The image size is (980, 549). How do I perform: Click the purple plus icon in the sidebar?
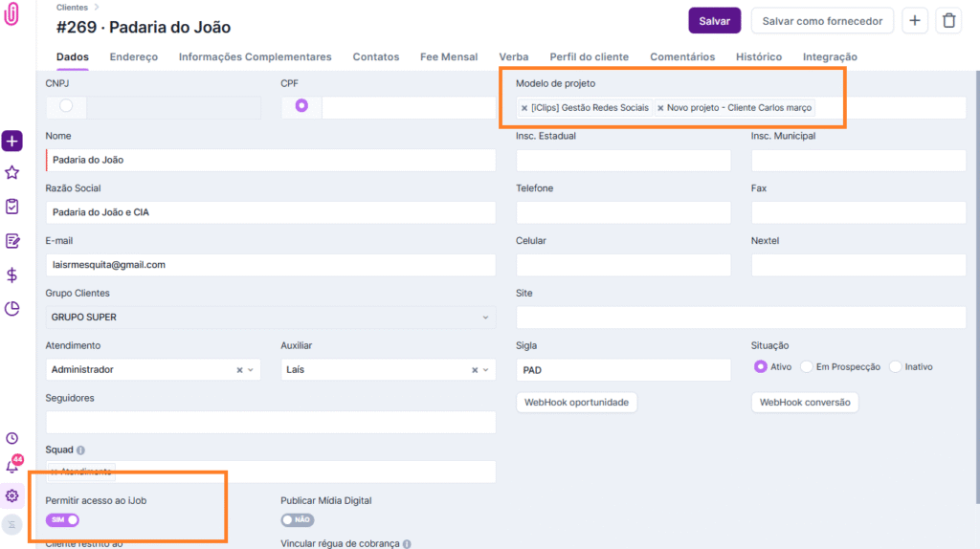pos(11,142)
